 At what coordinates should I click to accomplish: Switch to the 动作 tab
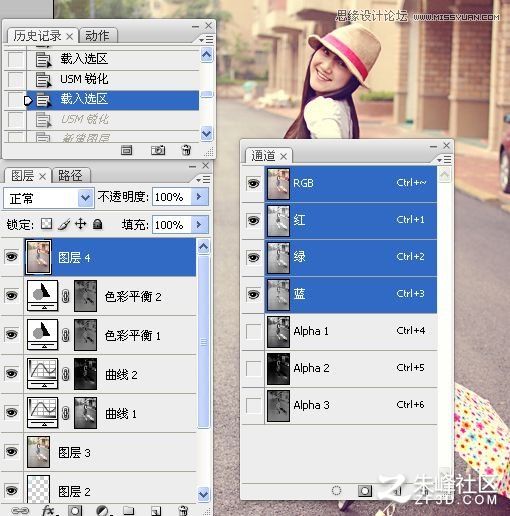click(x=98, y=35)
